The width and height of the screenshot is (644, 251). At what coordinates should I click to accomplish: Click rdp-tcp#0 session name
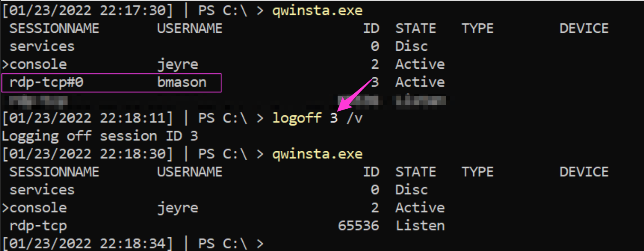(x=46, y=82)
